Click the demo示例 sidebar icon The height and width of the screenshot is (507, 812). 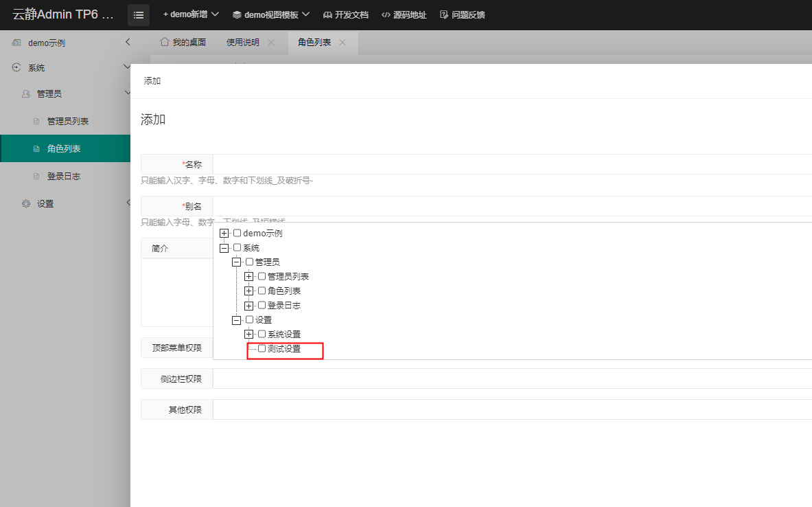point(16,43)
